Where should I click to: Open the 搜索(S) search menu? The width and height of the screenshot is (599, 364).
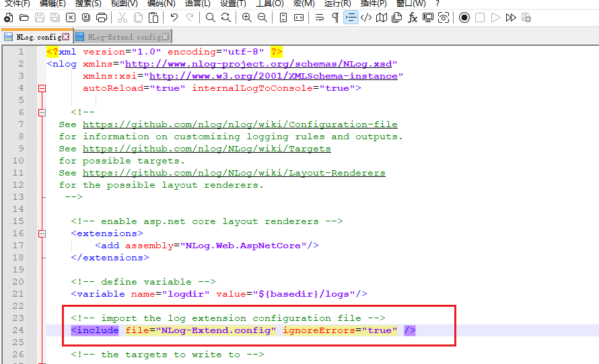pos(88,3)
